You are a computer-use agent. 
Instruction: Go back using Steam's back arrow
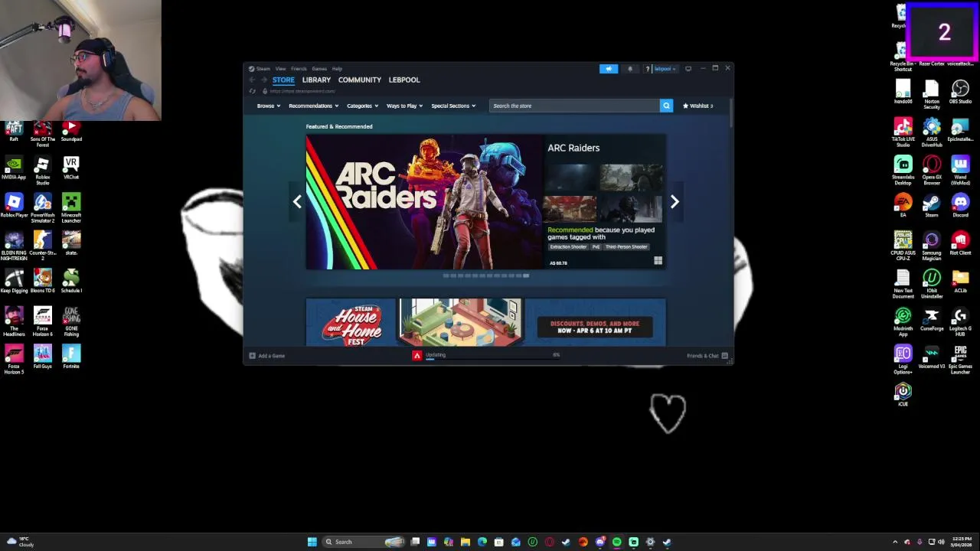pyautogui.click(x=252, y=80)
